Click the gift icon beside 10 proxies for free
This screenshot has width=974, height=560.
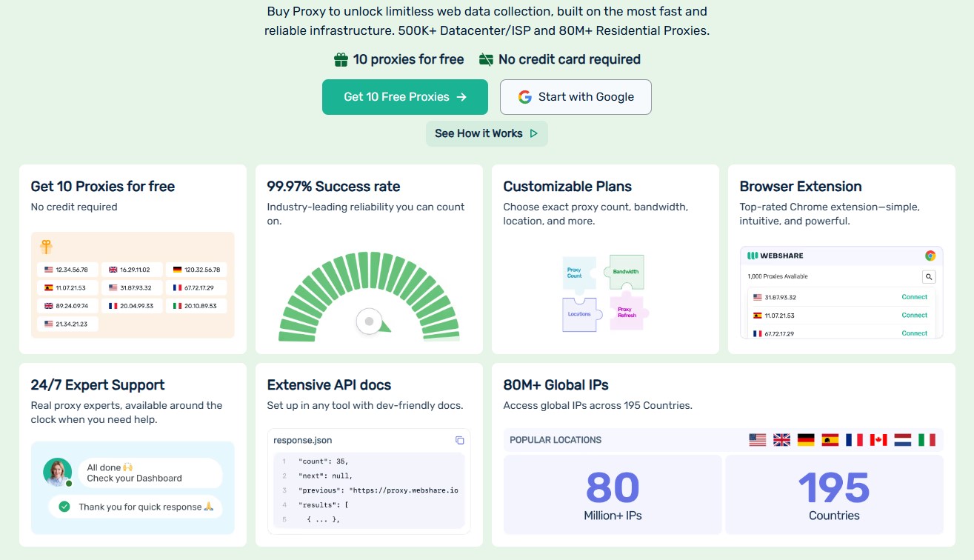tap(341, 59)
